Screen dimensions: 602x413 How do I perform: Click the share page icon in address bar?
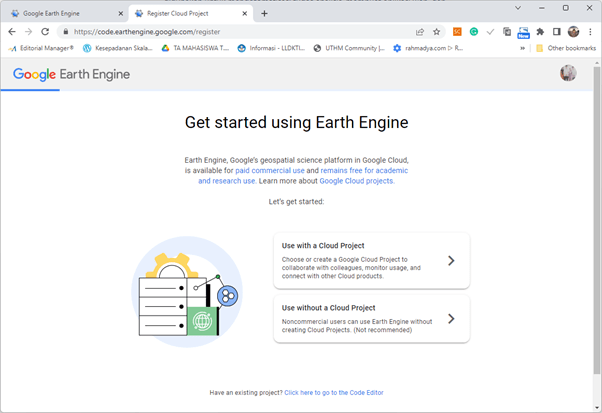[420, 31]
